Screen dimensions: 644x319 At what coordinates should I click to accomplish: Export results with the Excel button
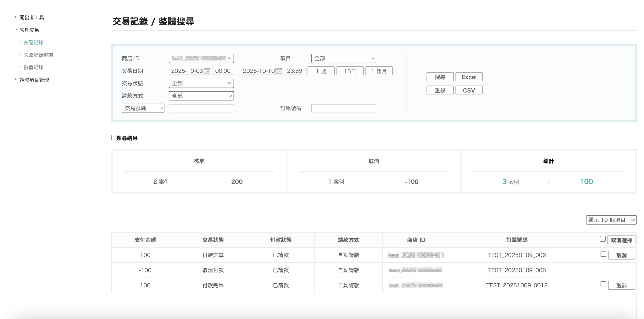[x=469, y=77]
